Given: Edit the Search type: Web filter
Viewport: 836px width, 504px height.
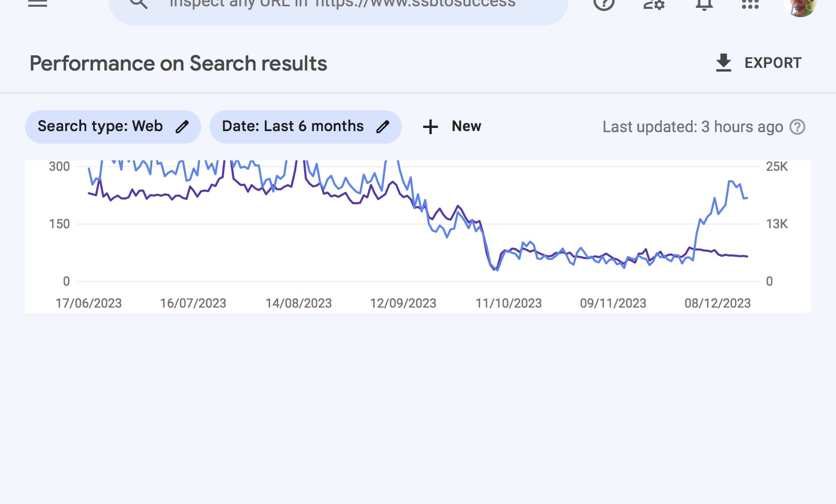Looking at the screenshot, I should tap(113, 127).
